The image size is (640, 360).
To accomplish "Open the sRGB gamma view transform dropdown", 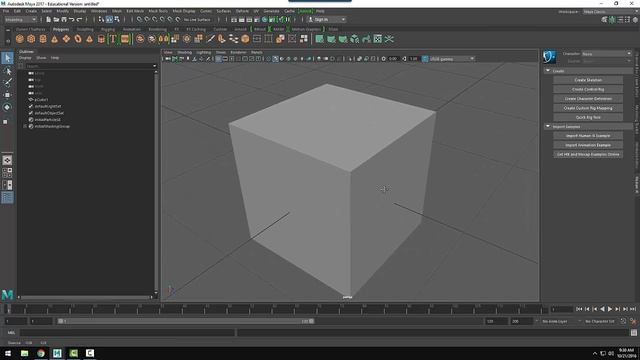I will (x=452, y=59).
